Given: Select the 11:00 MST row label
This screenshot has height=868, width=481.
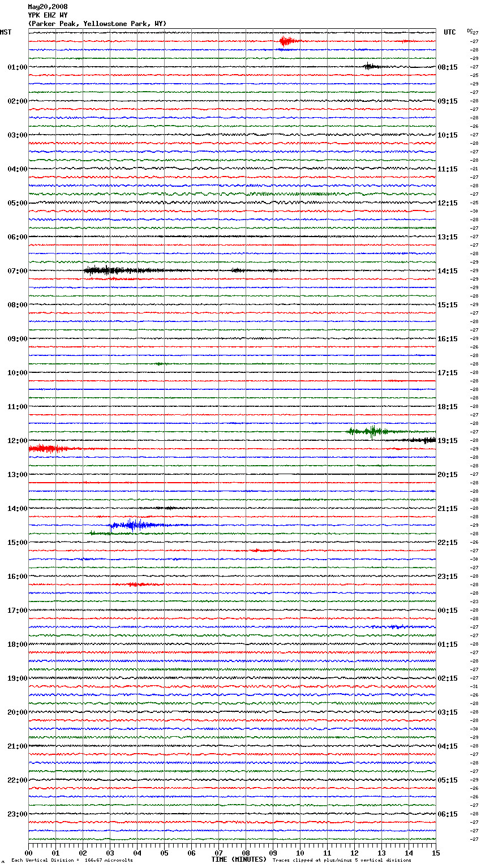Looking at the screenshot, I should (x=18, y=406).
